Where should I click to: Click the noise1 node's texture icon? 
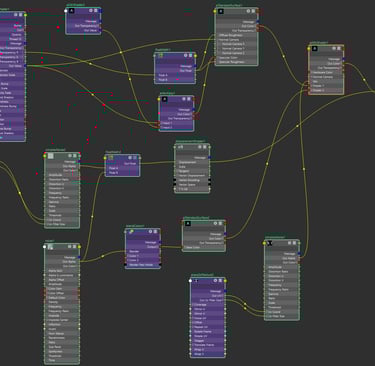pos(50,247)
